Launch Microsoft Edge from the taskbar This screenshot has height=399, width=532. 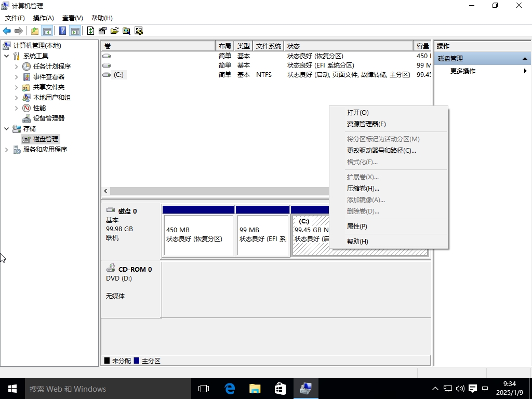coord(230,389)
